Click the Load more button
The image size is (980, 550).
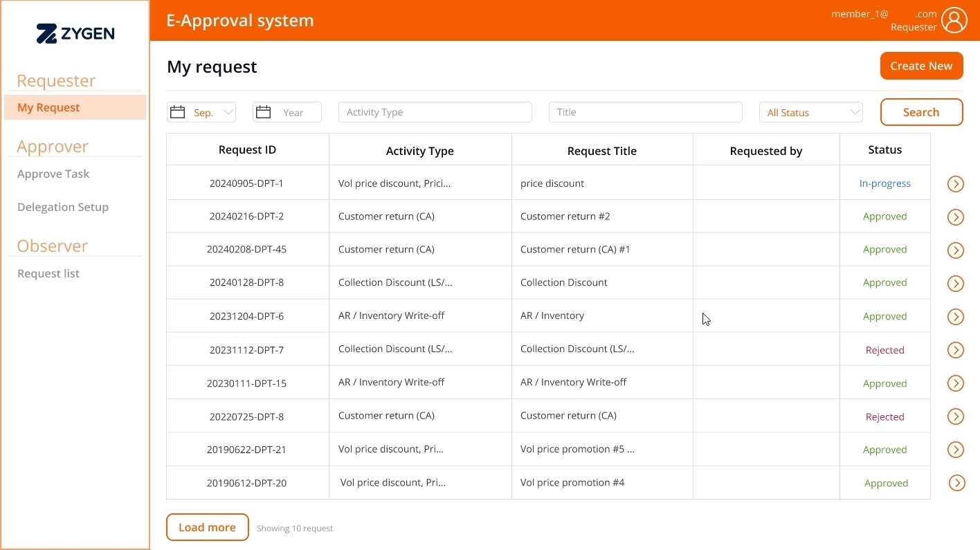207,527
